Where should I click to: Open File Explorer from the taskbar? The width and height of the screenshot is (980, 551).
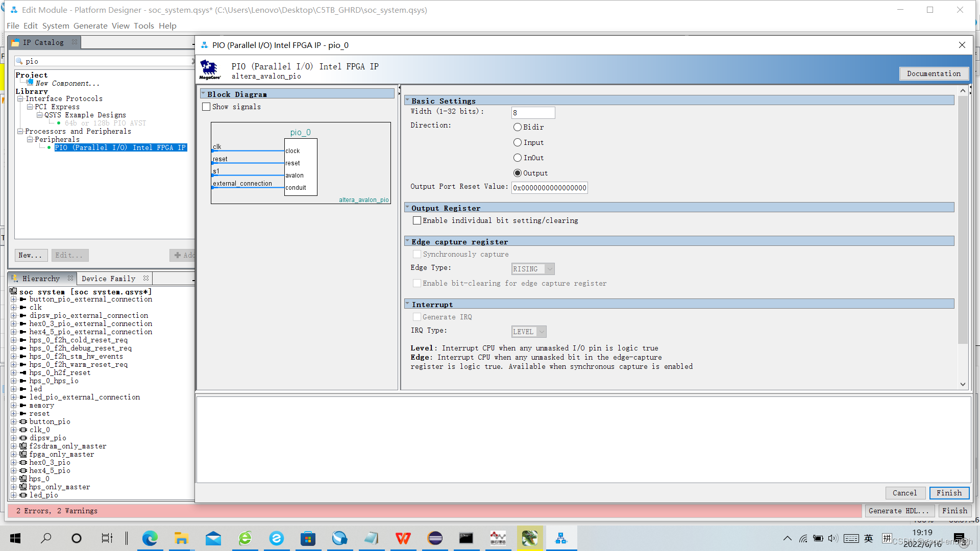[x=181, y=538]
